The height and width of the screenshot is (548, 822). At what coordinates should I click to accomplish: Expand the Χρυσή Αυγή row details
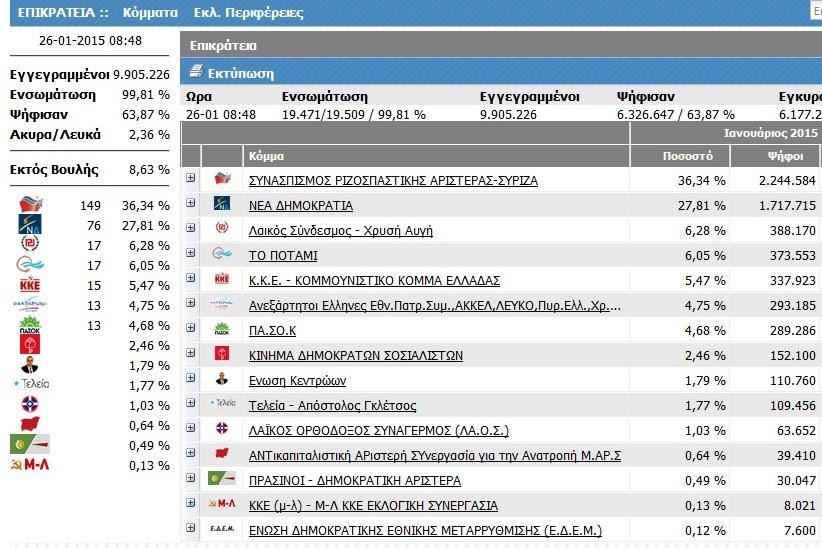pos(191,228)
